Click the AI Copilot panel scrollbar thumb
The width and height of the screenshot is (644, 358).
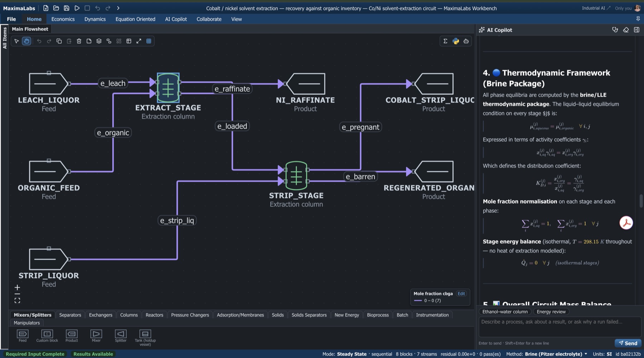pos(641,201)
